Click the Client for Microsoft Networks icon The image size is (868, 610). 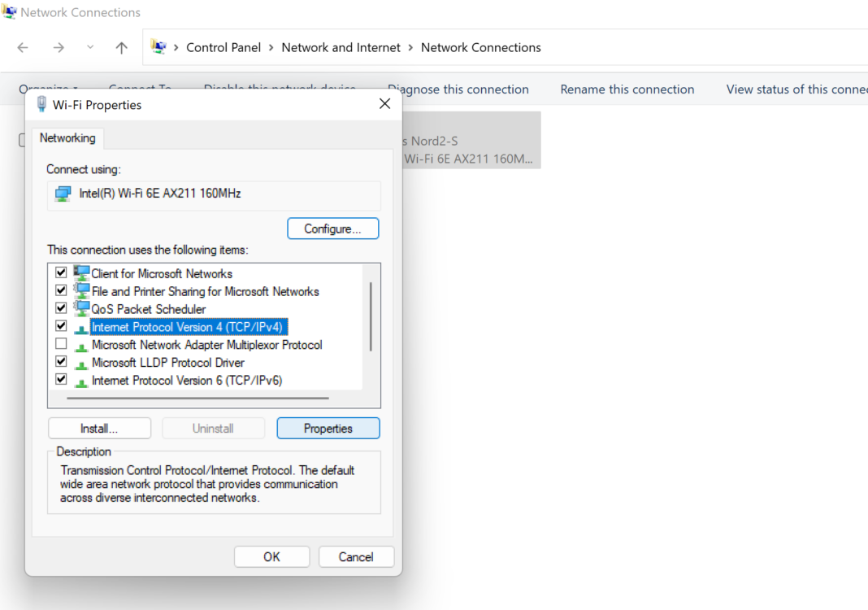click(x=80, y=273)
